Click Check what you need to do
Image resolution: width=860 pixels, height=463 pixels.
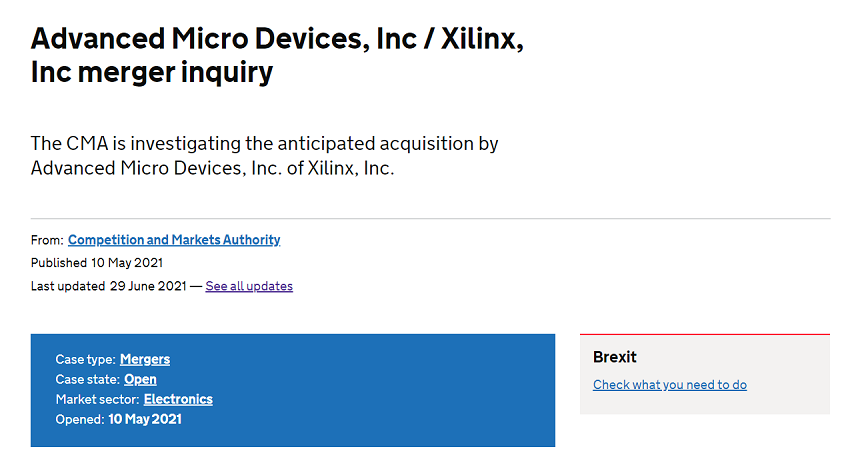670,385
